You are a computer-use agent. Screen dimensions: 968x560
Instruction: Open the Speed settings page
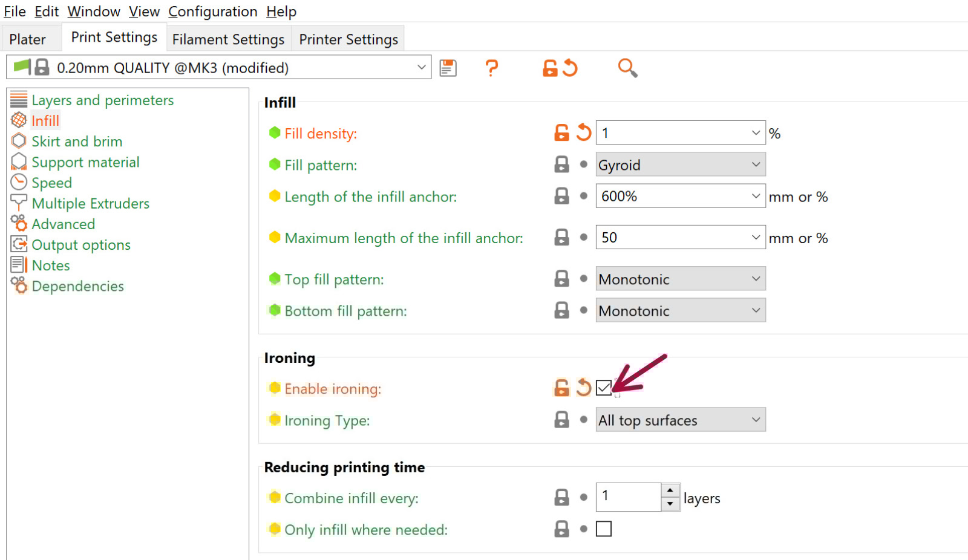coord(51,183)
